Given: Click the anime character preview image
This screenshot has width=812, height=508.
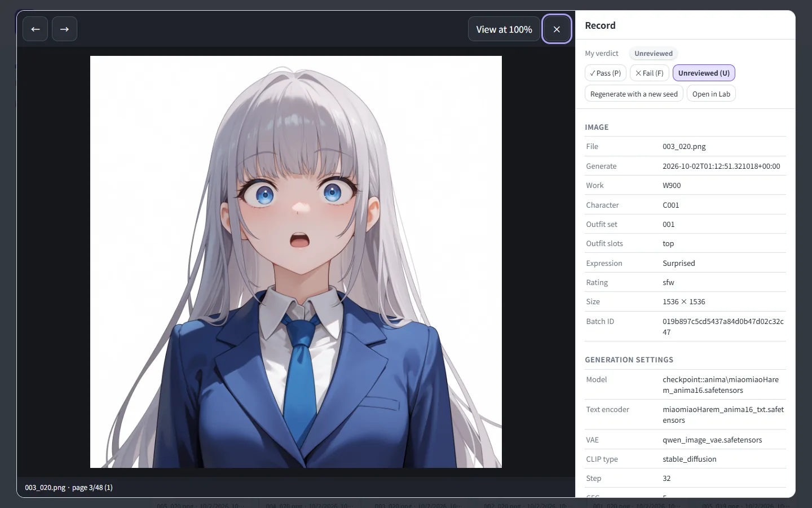Looking at the screenshot, I should pyautogui.click(x=296, y=261).
